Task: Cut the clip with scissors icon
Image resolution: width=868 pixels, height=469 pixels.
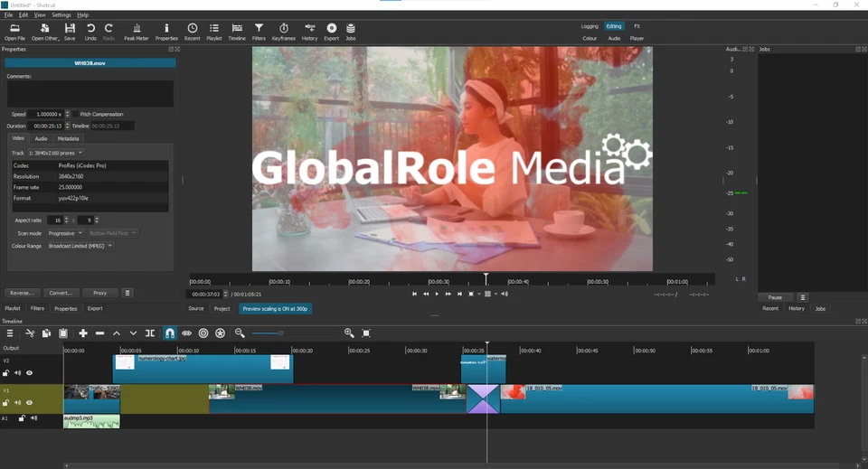Action: 30,333
